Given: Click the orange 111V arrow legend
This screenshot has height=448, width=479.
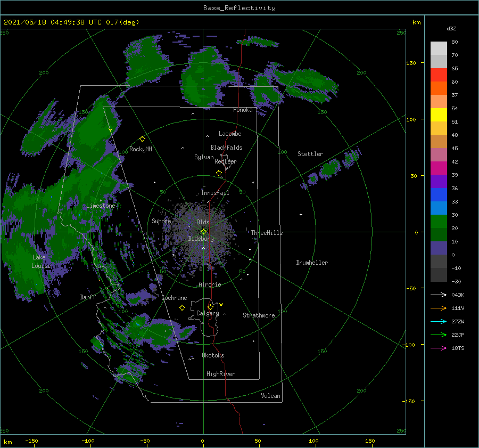Looking at the screenshot, I should pyautogui.click(x=439, y=308).
